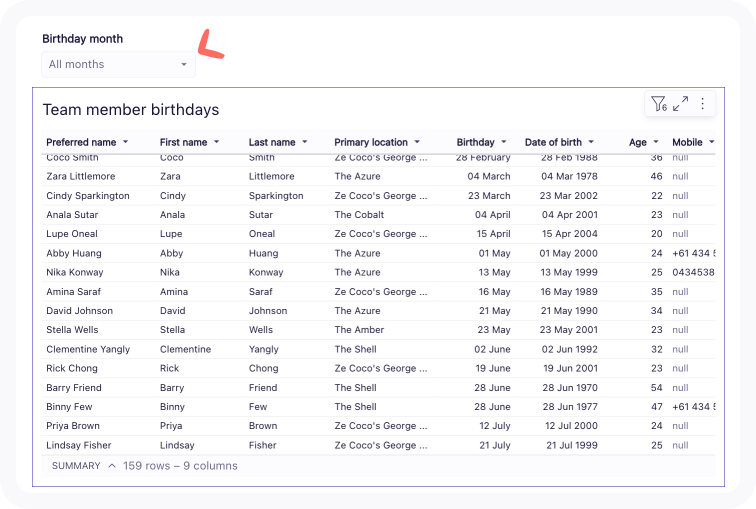Open Date of birth column dropdown arrow
This screenshot has height=509, width=756.
(x=591, y=142)
